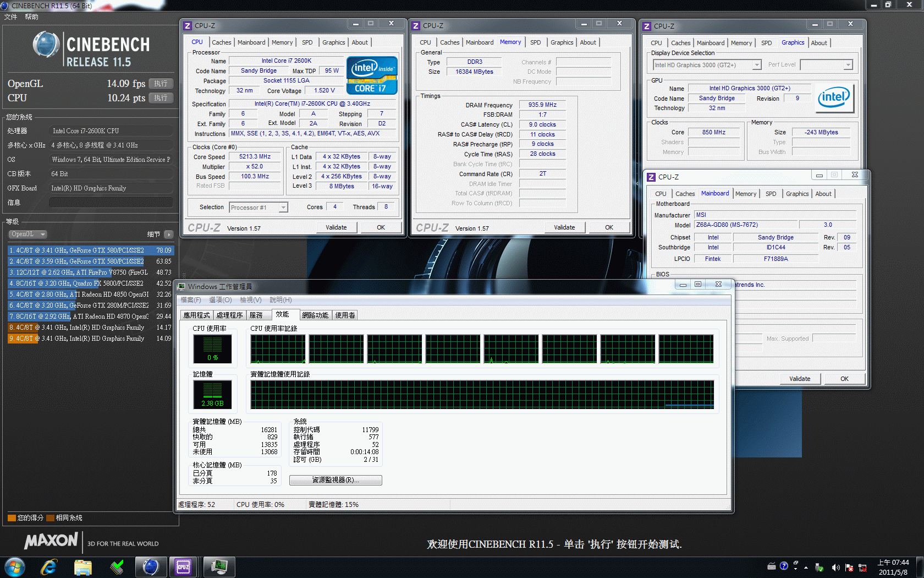This screenshot has width=924, height=578.
Task: Select About tab in Graphics CPU-Z window
Action: click(x=819, y=43)
